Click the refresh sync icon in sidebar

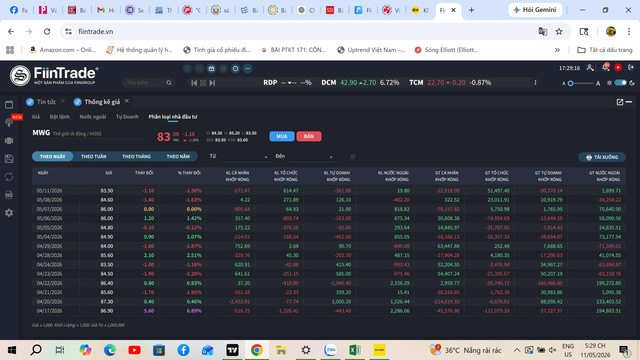tap(9, 177)
